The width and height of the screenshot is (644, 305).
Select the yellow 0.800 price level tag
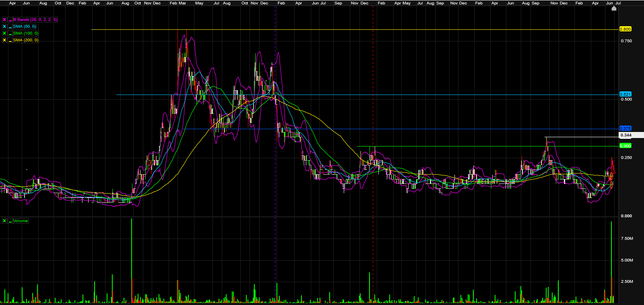pos(625,29)
